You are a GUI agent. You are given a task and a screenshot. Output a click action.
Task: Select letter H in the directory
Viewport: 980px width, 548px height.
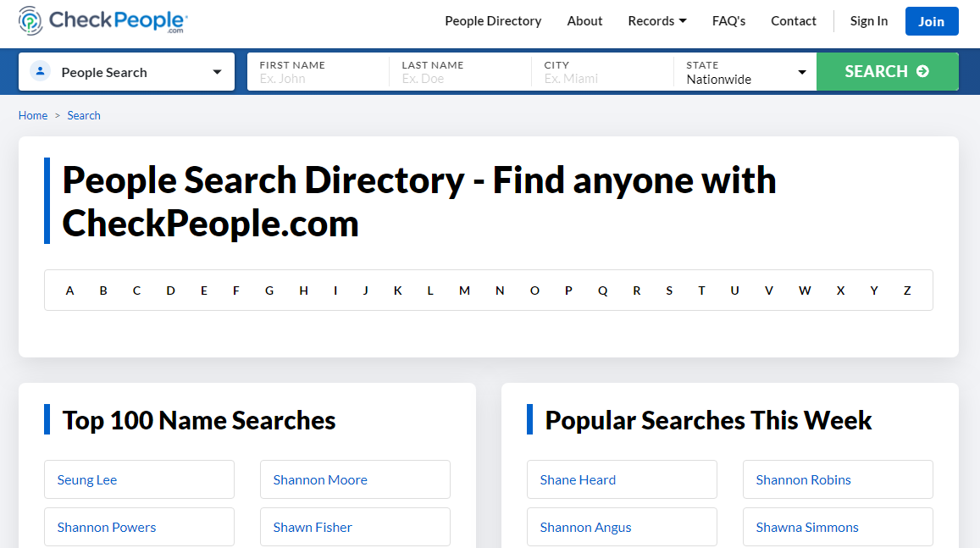click(303, 291)
